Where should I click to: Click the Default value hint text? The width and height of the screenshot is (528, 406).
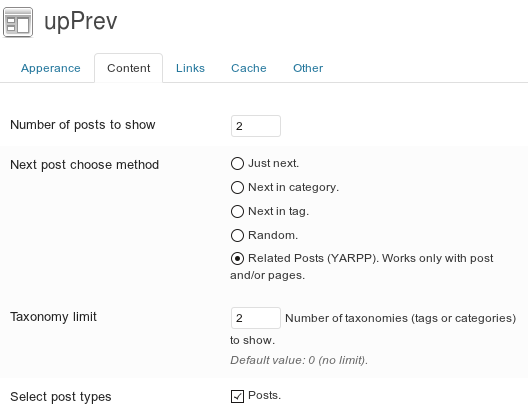(x=299, y=360)
